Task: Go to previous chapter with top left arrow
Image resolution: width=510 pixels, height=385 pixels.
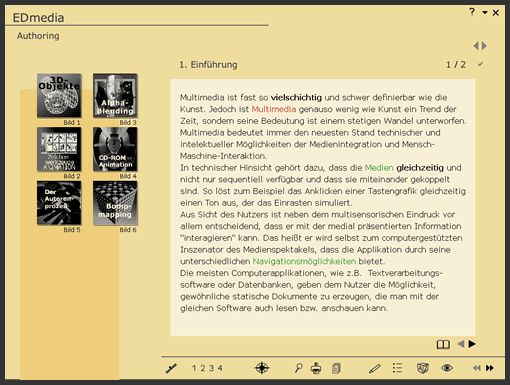Action: [x=476, y=46]
